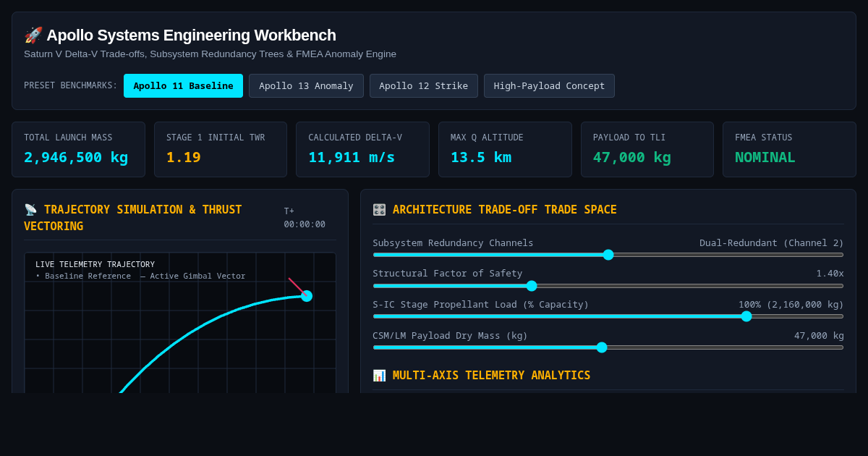This screenshot has width=868, height=456.
Task: Adjust the Structural Factor of Safety slider
Action: coord(608,286)
